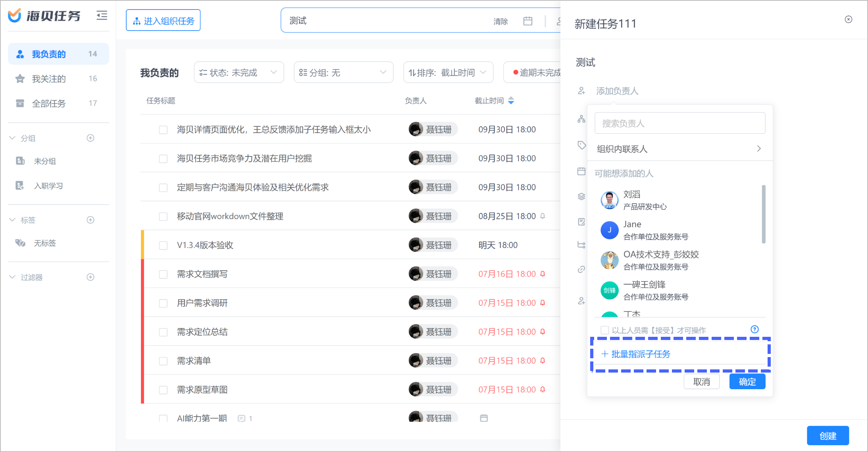
Task: Click the subtask branch icon in the new task panel
Action: (x=581, y=245)
